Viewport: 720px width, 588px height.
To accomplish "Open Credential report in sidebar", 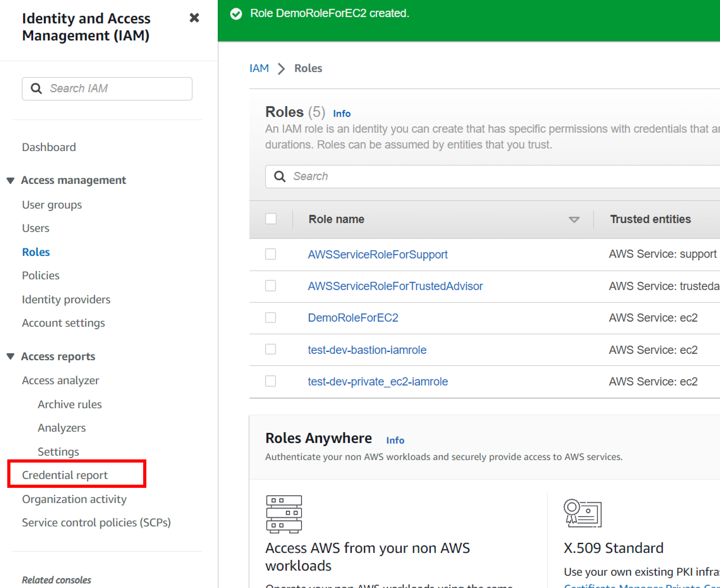I will [x=65, y=475].
